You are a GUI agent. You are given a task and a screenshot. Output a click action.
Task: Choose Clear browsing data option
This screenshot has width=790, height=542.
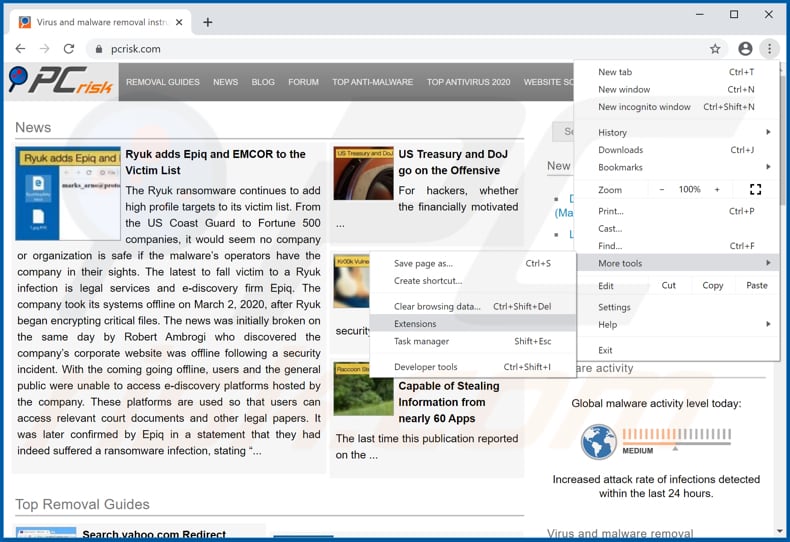[x=437, y=307]
